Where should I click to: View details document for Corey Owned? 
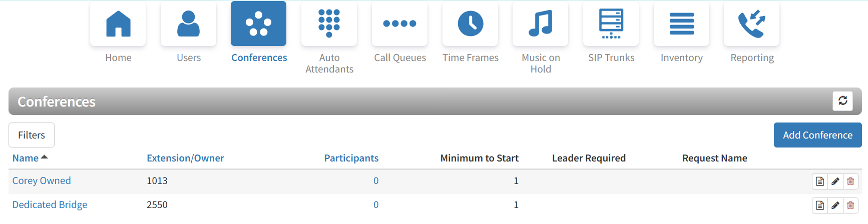[x=819, y=181]
